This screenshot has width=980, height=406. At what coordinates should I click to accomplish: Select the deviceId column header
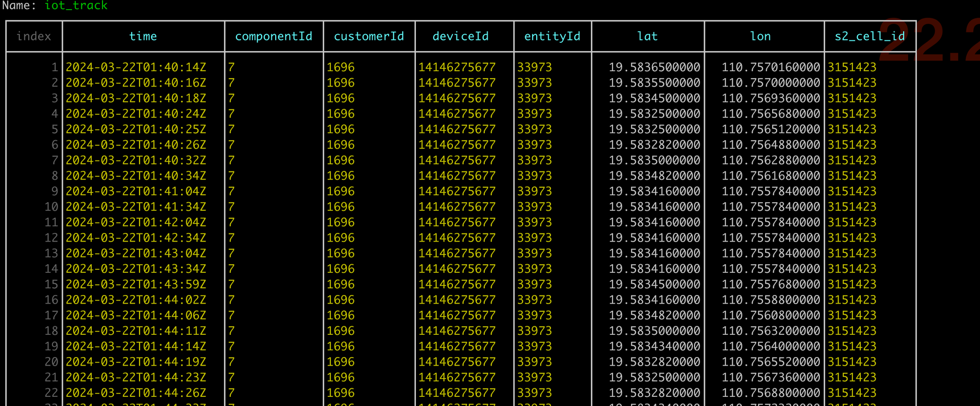pyautogui.click(x=460, y=36)
